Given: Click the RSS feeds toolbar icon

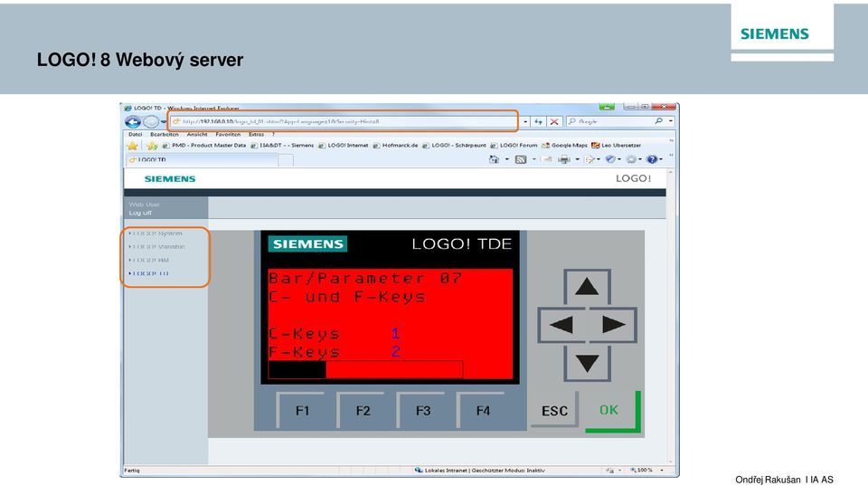Looking at the screenshot, I should [521, 159].
